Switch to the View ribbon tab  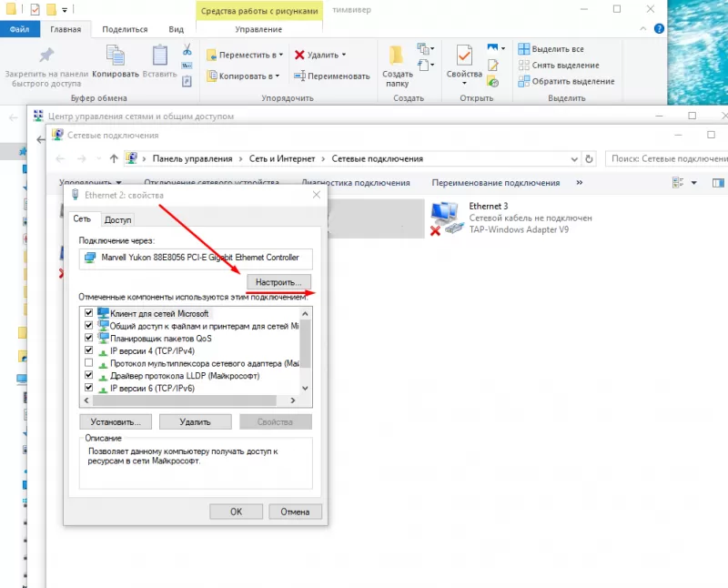(x=176, y=29)
